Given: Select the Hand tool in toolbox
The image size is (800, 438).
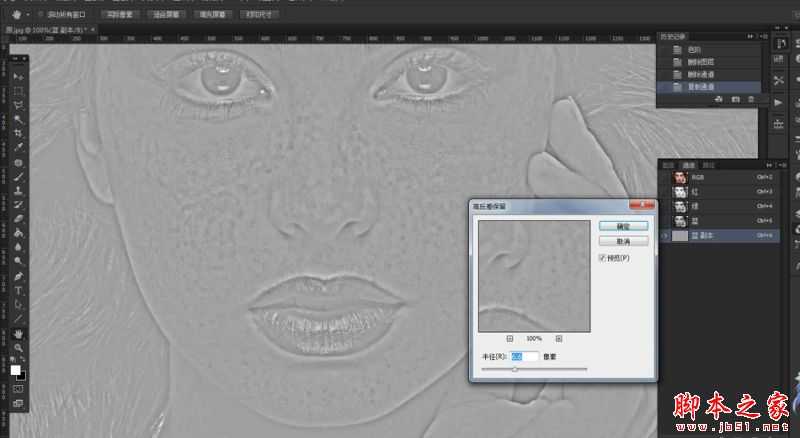Looking at the screenshot, I should (x=18, y=333).
